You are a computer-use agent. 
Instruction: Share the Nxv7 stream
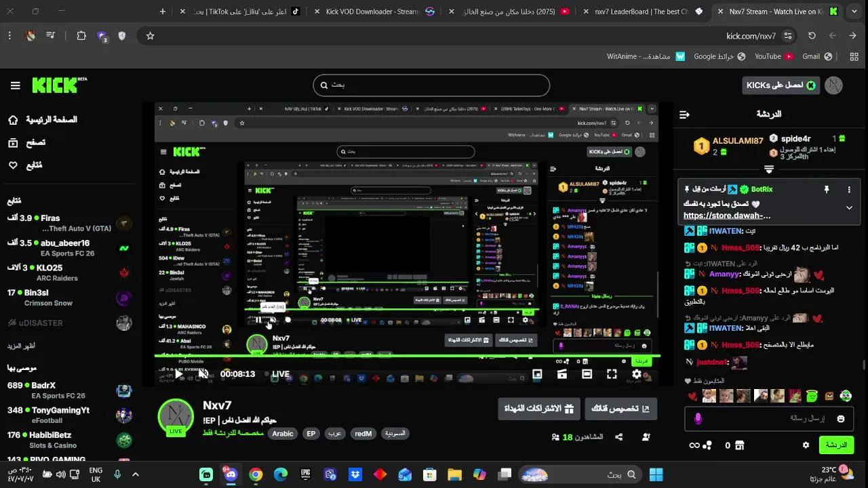click(x=619, y=437)
